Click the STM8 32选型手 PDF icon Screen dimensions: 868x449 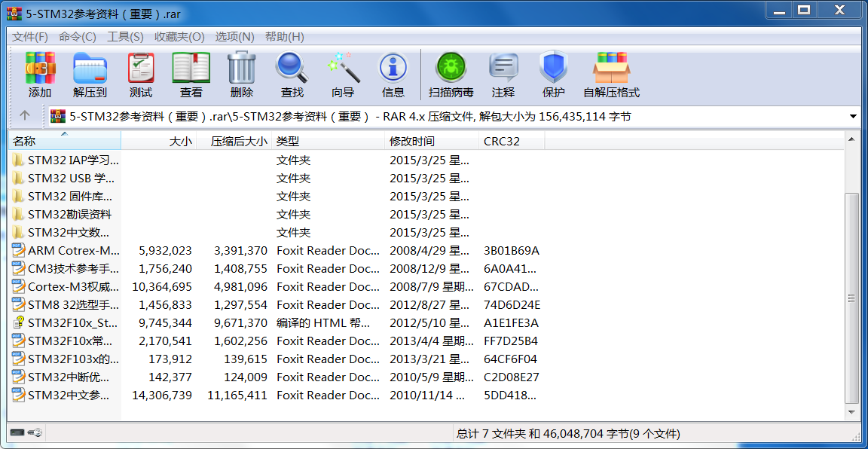point(19,304)
